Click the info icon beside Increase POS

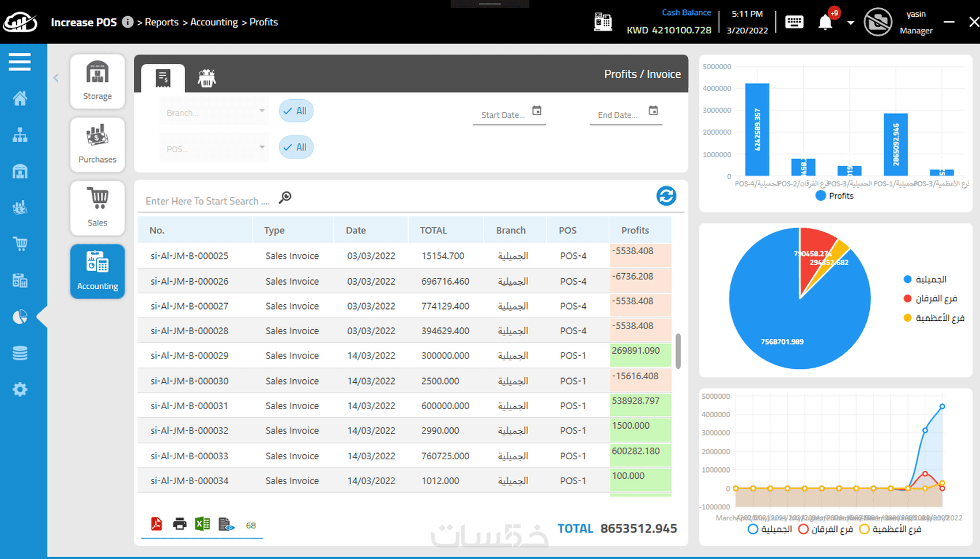(127, 22)
